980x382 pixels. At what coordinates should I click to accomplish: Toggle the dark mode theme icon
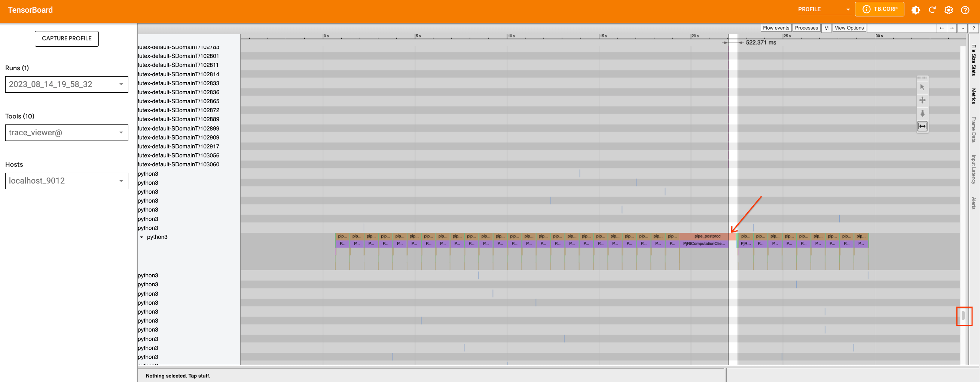(916, 10)
